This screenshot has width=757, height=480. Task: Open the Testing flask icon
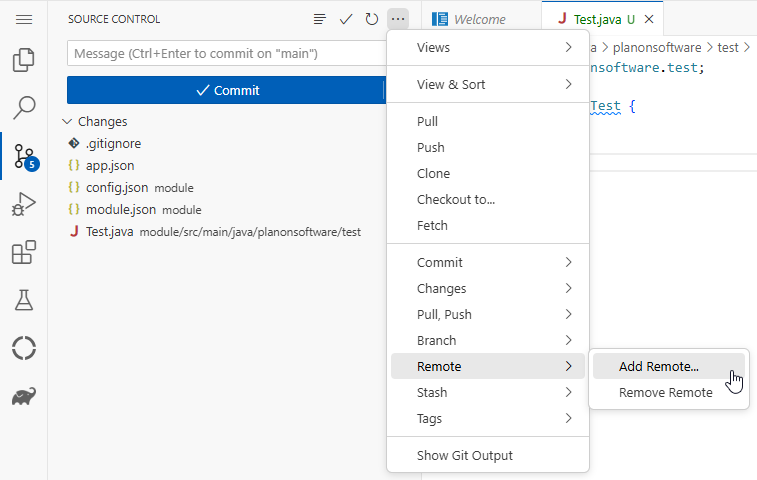coord(24,300)
